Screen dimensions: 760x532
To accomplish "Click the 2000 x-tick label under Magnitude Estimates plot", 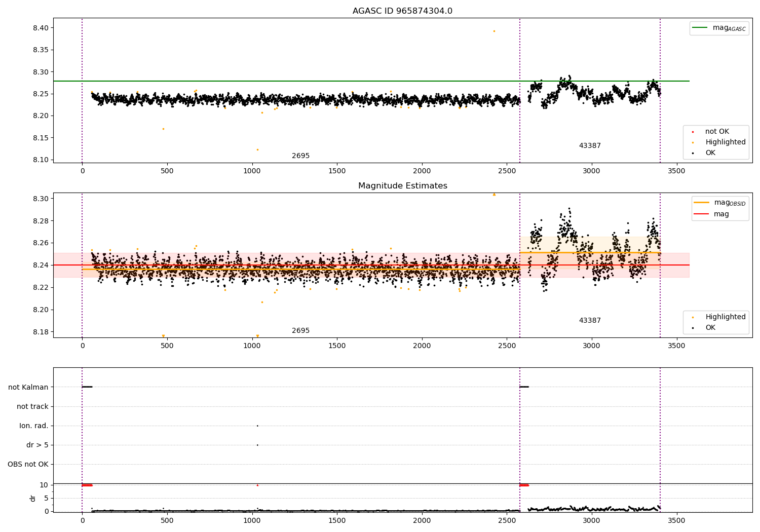I will point(422,346).
